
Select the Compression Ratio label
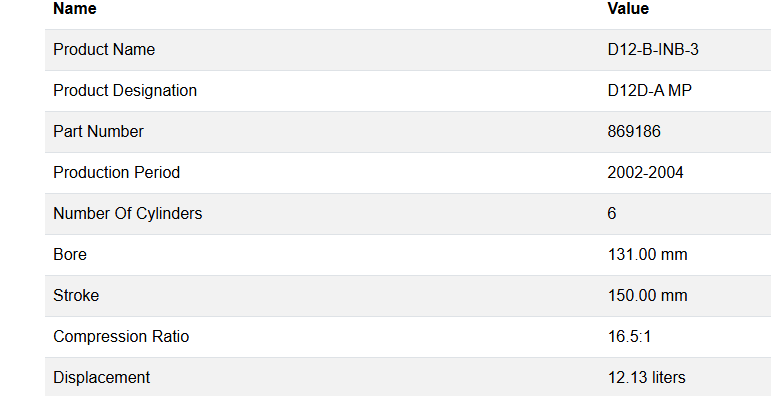point(121,336)
